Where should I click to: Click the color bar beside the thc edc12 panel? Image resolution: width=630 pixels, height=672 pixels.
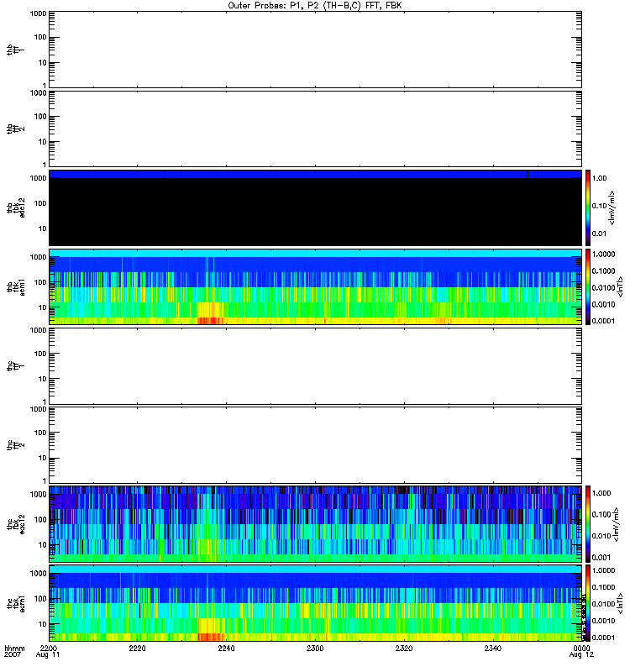point(588,524)
